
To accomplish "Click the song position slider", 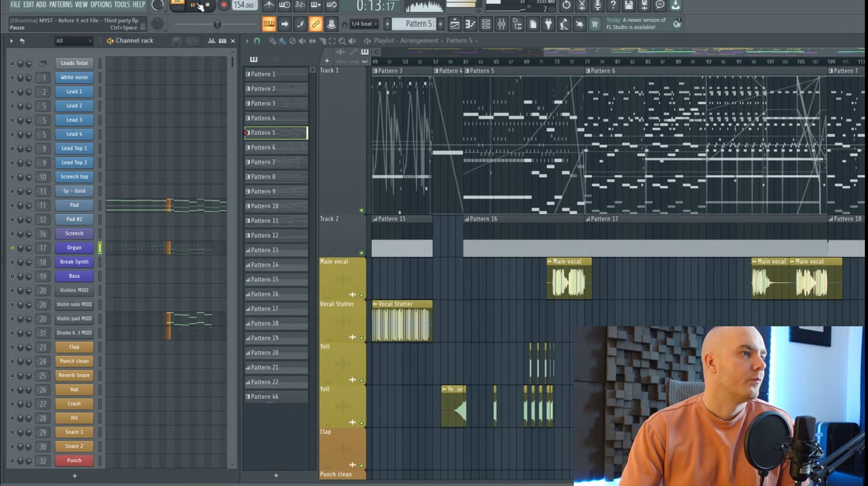I will click(217, 25).
